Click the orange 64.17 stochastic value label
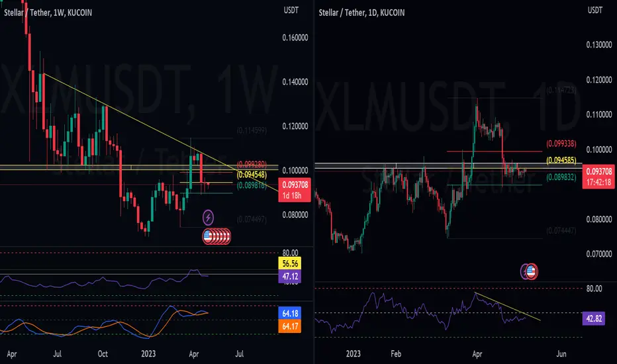 point(290,326)
